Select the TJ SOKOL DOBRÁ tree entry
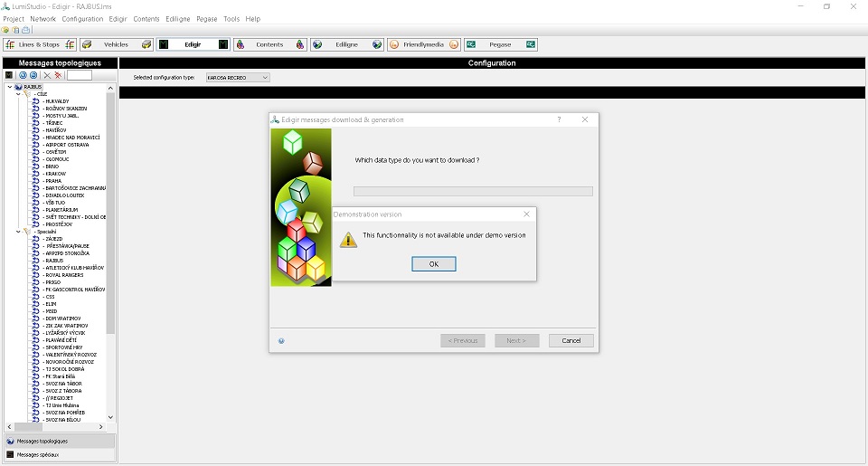 coord(65,369)
